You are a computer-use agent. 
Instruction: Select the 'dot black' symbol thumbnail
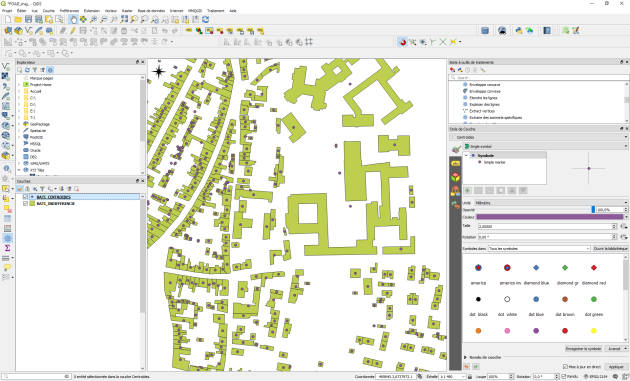pyautogui.click(x=478, y=299)
